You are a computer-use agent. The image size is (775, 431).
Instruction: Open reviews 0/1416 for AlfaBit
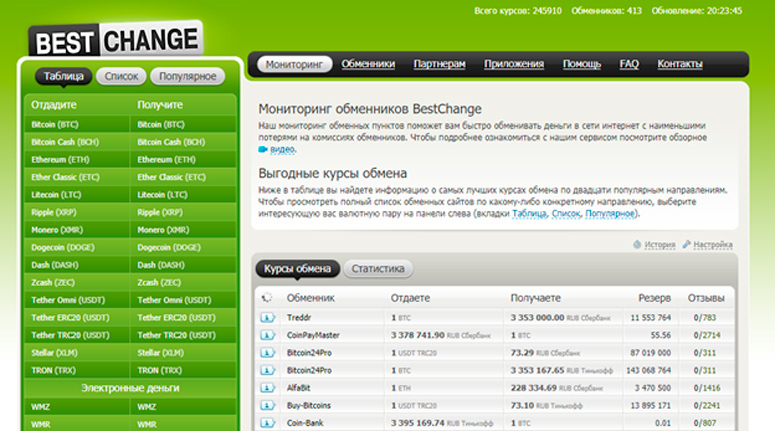[707, 388]
